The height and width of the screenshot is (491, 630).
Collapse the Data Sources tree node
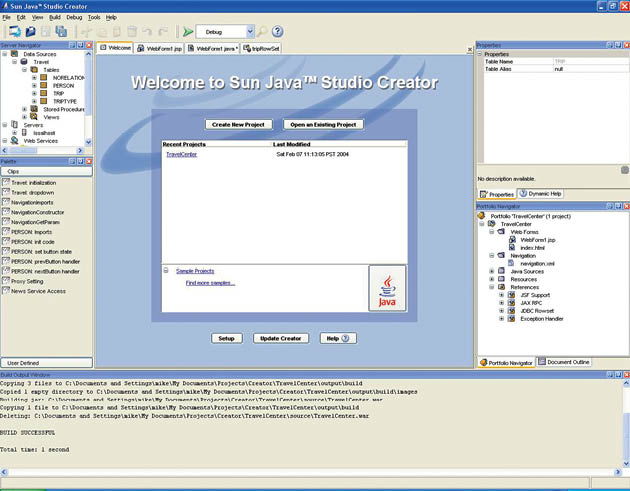pyautogui.click(x=5, y=54)
